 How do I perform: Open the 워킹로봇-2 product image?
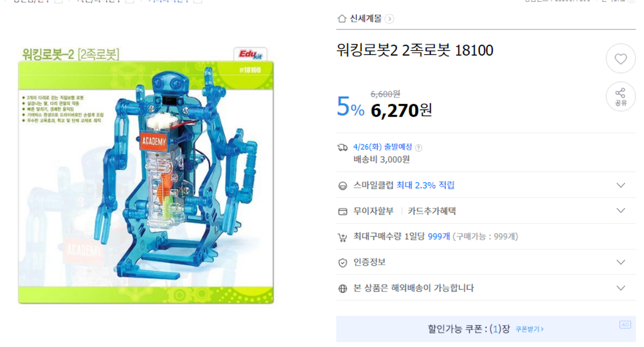click(146, 174)
